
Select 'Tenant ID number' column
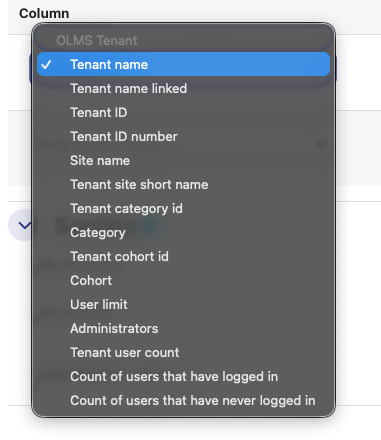point(183,136)
